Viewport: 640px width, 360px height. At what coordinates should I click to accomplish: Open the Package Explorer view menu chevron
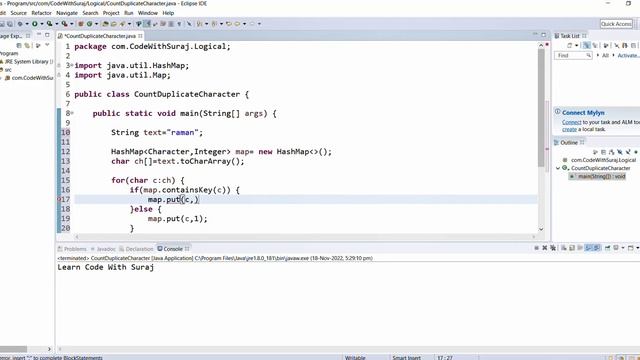(x=47, y=45)
